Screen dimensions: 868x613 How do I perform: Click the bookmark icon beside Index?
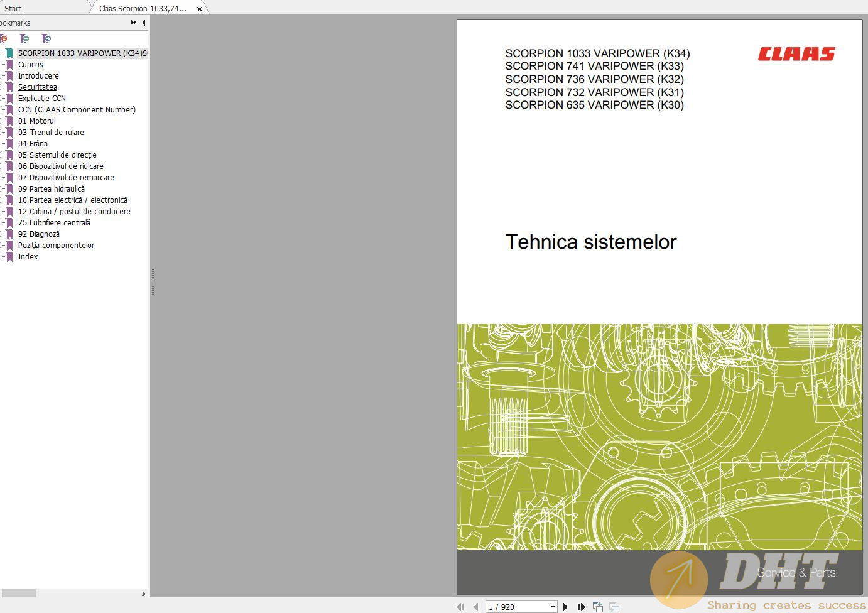click(x=9, y=257)
